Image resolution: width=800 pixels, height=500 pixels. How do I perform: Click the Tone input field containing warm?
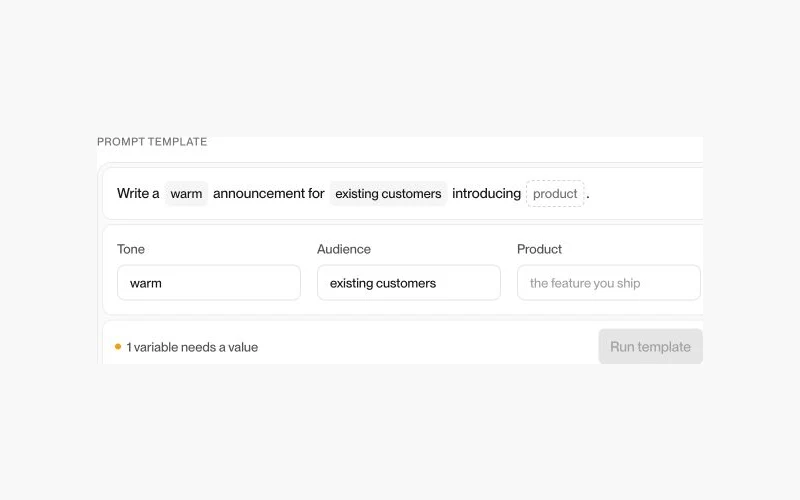pos(209,283)
